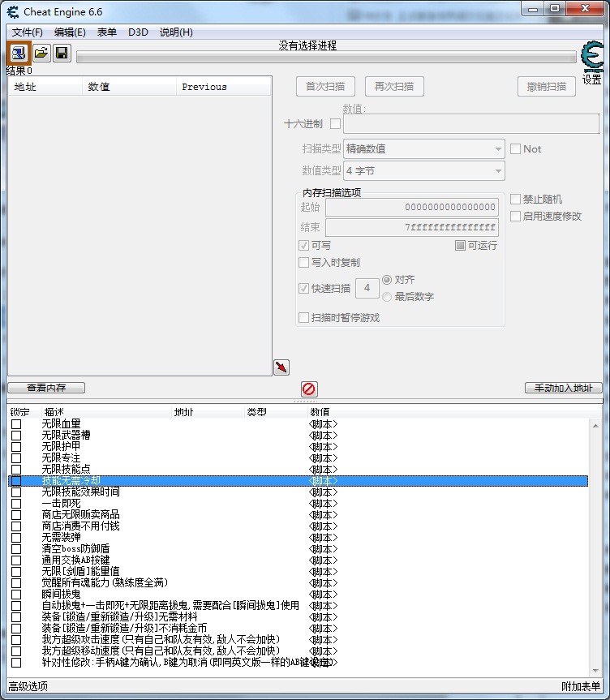
Task: Select the 对齐 radio button
Action: point(387,280)
